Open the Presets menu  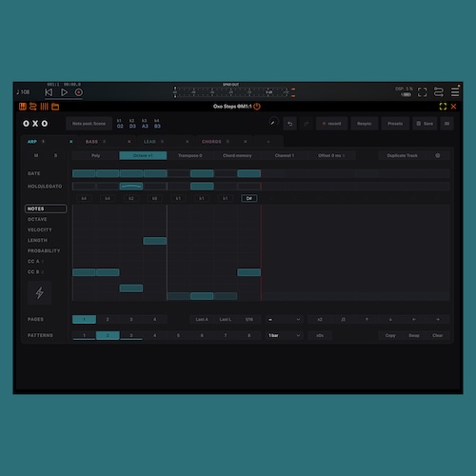click(395, 124)
